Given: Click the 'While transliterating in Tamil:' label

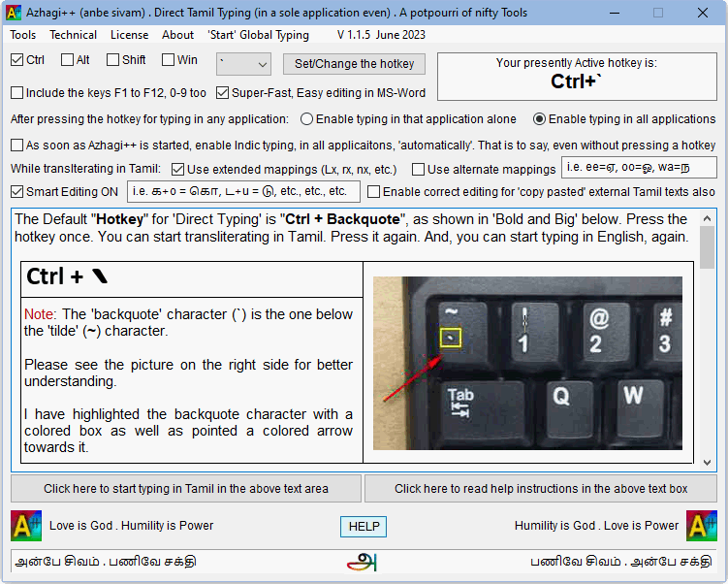Looking at the screenshot, I should [86, 169].
